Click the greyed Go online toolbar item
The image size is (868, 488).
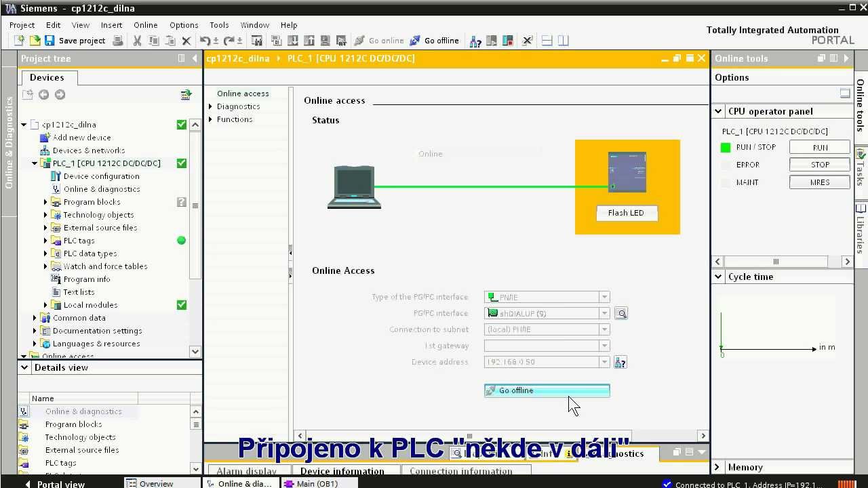(379, 41)
